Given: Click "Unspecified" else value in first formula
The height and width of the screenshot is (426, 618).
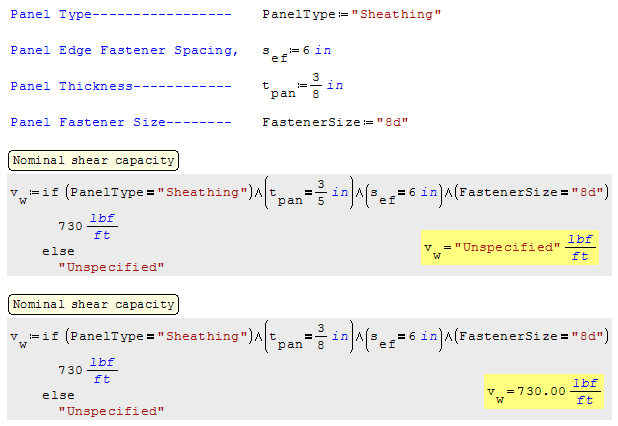Looking at the screenshot, I should (x=111, y=267).
